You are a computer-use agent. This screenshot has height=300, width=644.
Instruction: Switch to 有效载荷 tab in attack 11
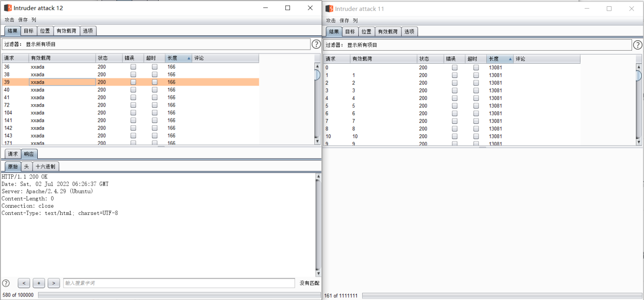click(387, 32)
